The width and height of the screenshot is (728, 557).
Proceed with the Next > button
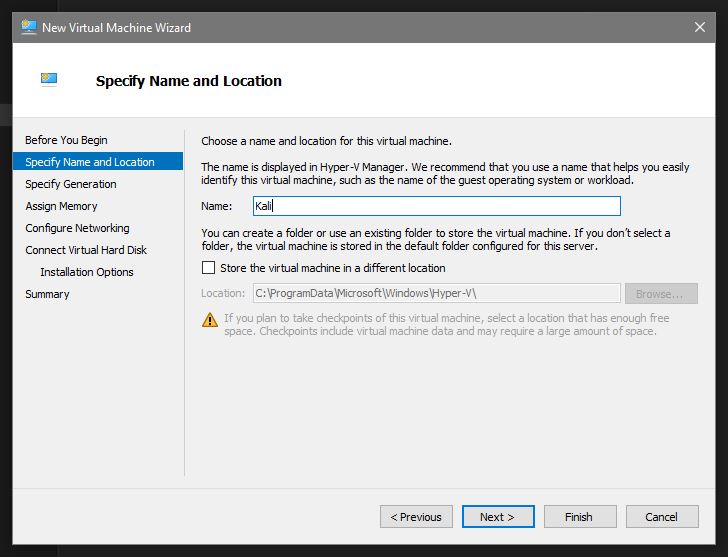(x=497, y=517)
